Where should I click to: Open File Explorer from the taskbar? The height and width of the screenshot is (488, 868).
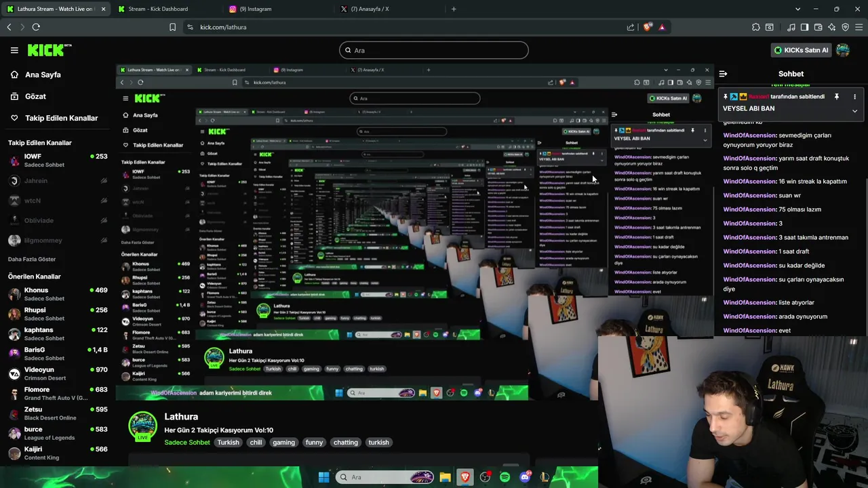tap(445, 477)
